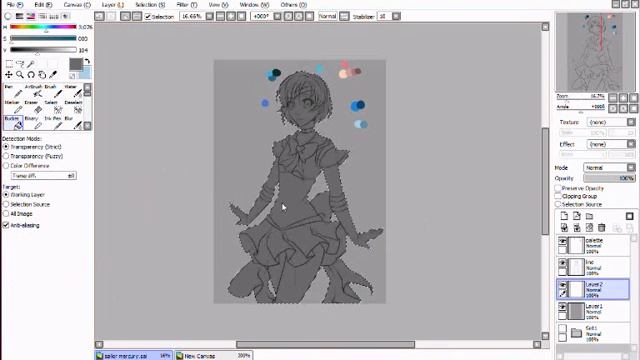Viewport: 640px width, 360px height.
Task: Select Transparency (Fuzzy) detection mode
Action: pyautogui.click(x=6, y=156)
